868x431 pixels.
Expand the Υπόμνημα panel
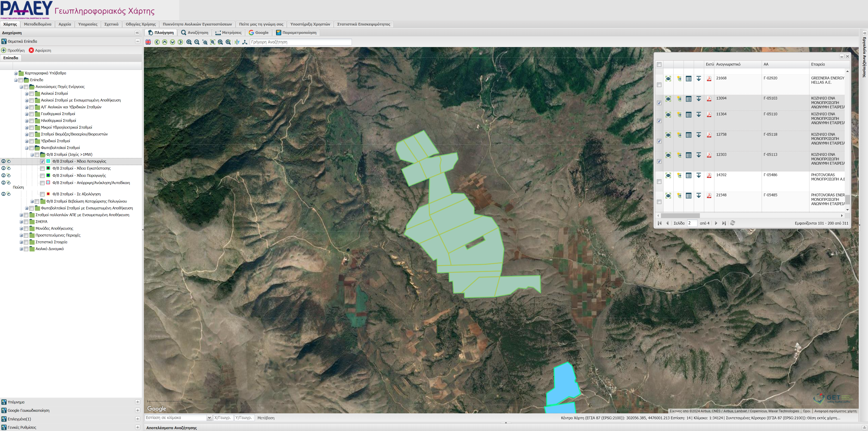[x=138, y=402]
